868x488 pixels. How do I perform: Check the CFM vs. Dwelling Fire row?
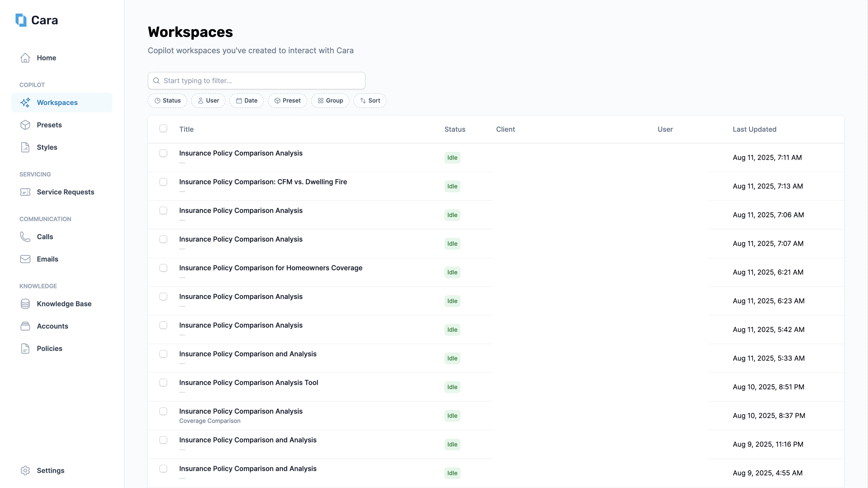coord(163,182)
